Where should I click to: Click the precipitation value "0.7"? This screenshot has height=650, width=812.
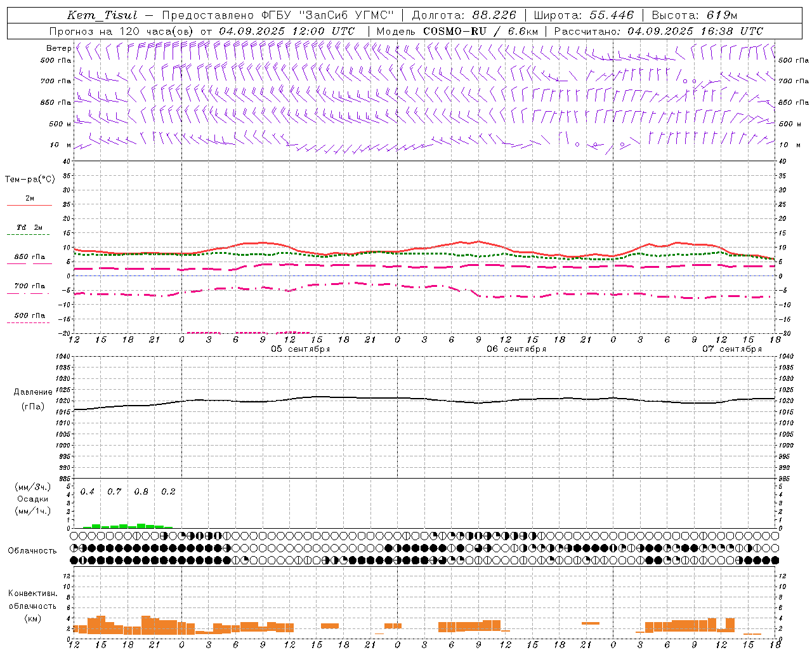(114, 492)
